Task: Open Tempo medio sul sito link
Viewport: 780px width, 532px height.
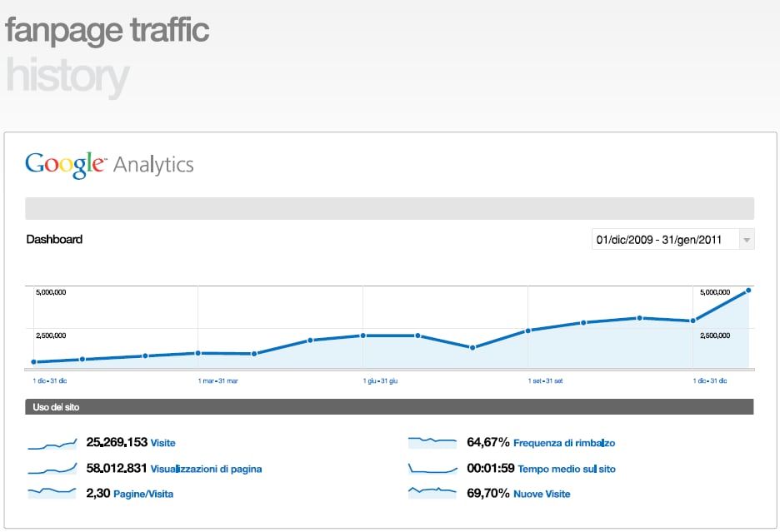Action: 567,469
